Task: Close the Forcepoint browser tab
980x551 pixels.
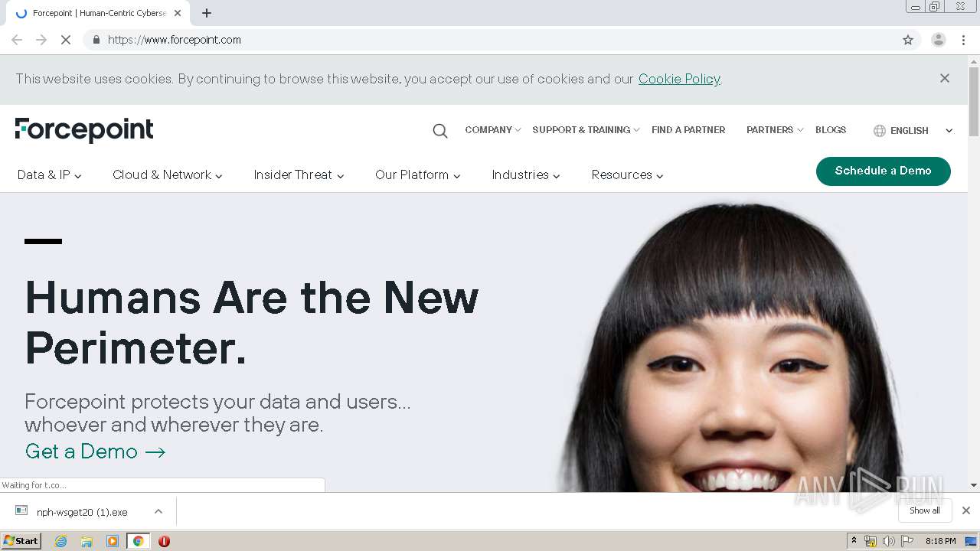Action: click(178, 13)
